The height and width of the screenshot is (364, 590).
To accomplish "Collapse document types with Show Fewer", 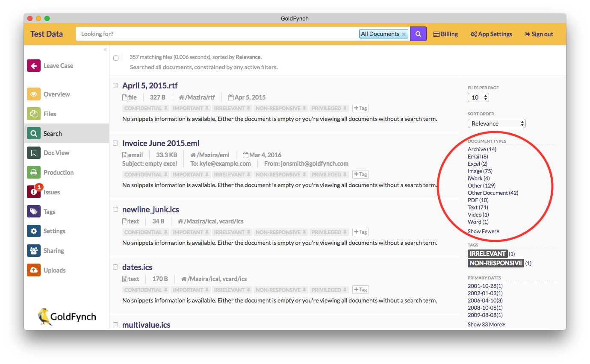I will coord(483,231).
